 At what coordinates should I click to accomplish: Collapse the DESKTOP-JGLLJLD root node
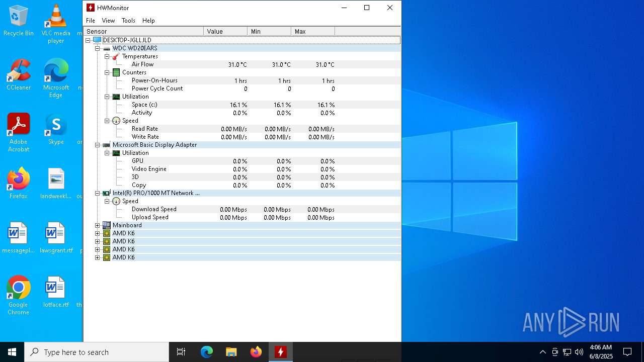[x=88, y=40]
